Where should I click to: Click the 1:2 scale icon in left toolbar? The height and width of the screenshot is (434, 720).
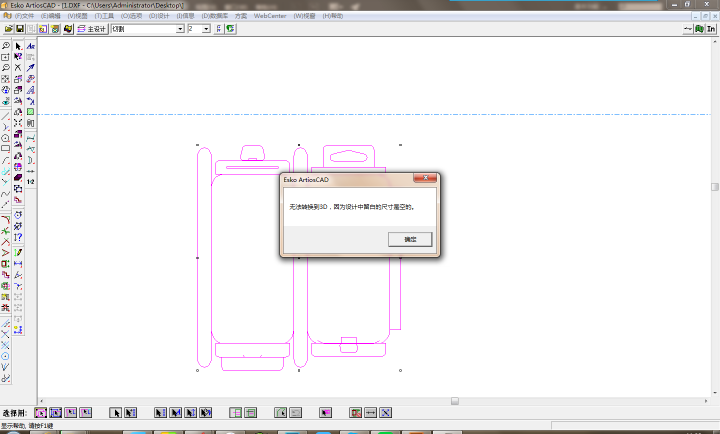(x=30, y=181)
